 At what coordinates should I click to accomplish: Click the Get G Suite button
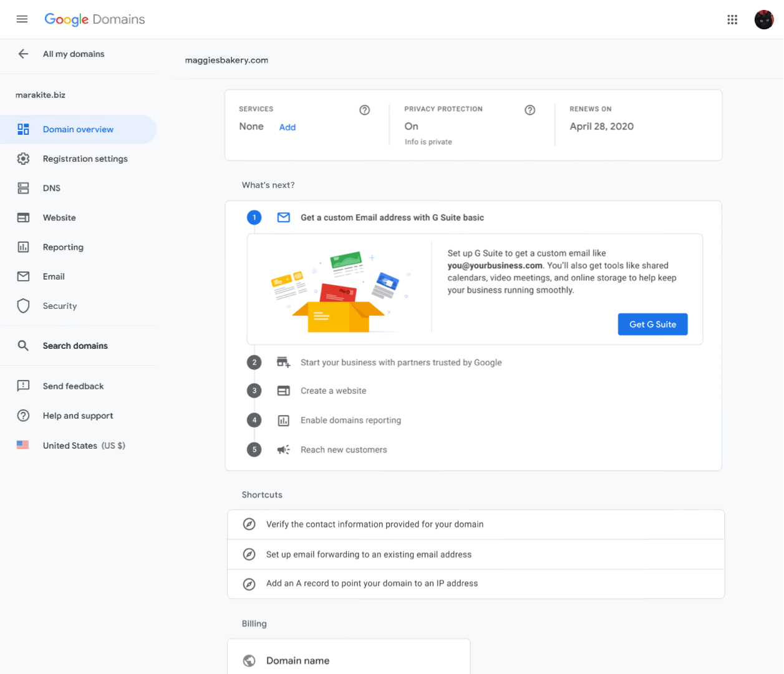pyautogui.click(x=652, y=324)
